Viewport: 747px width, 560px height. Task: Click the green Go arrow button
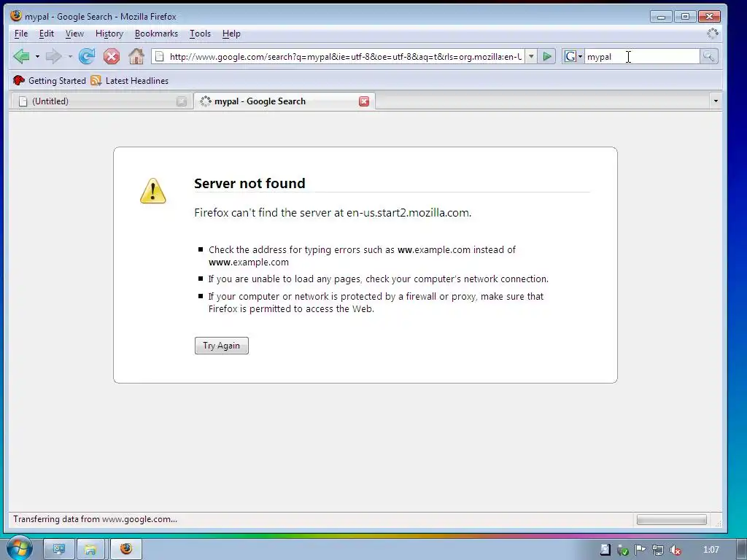coord(547,57)
